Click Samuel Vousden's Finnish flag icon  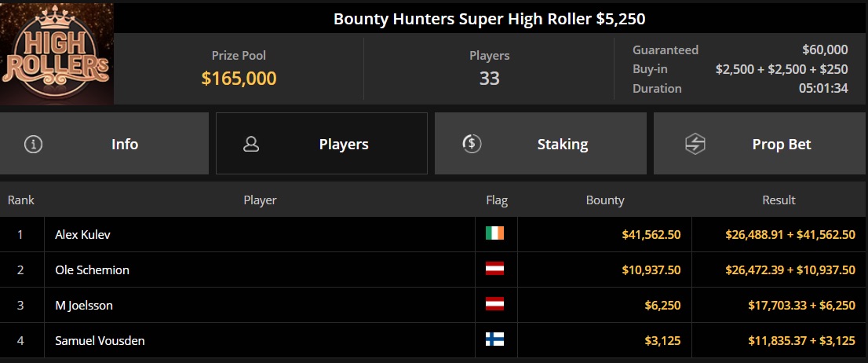[494, 339]
